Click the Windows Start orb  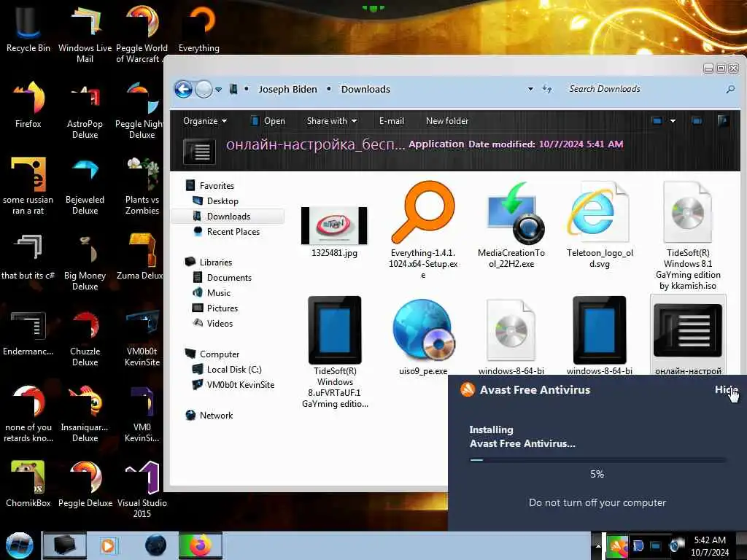(x=20, y=545)
